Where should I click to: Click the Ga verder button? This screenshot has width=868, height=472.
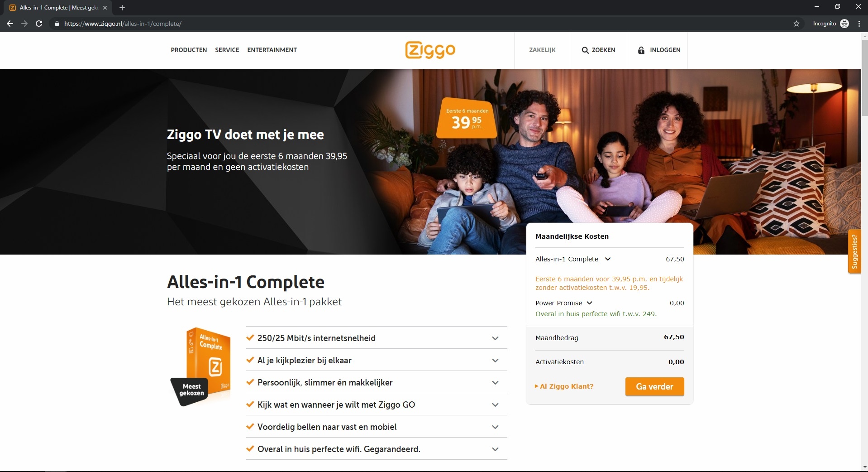(654, 386)
